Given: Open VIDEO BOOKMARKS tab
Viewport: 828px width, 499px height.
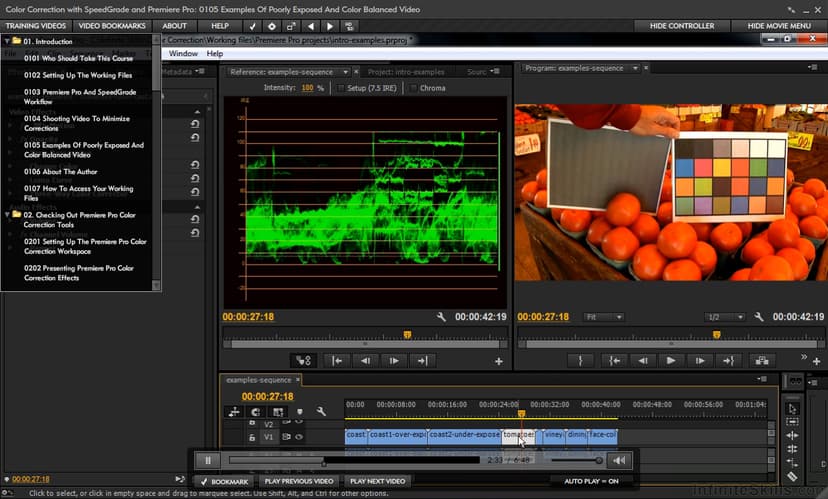Looking at the screenshot, I should (x=112, y=26).
